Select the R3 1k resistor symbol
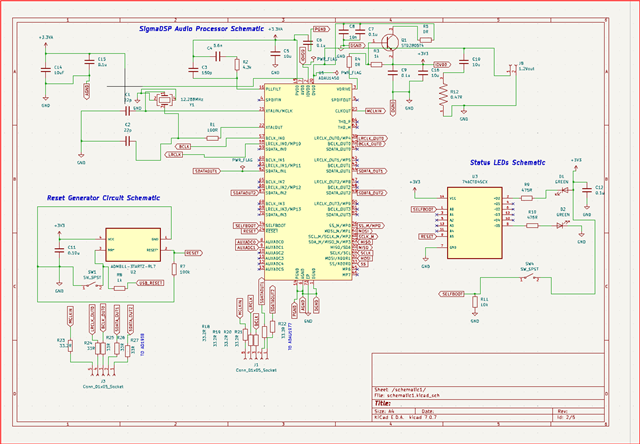This screenshot has width=640, height=444. pyautogui.click(x=376, y=64)
